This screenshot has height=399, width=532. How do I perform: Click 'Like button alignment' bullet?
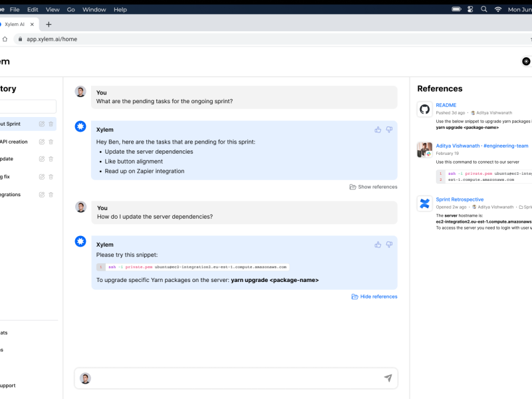(134, 162)
